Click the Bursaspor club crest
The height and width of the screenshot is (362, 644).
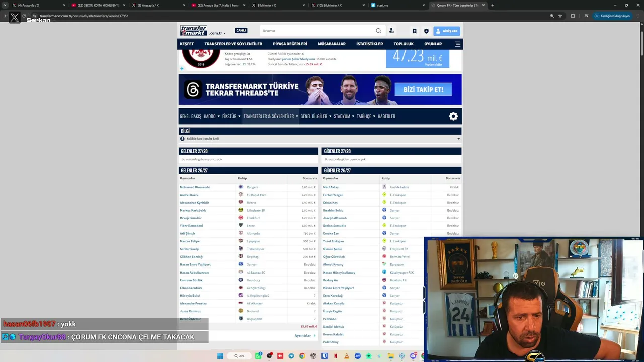coord(384,264)
